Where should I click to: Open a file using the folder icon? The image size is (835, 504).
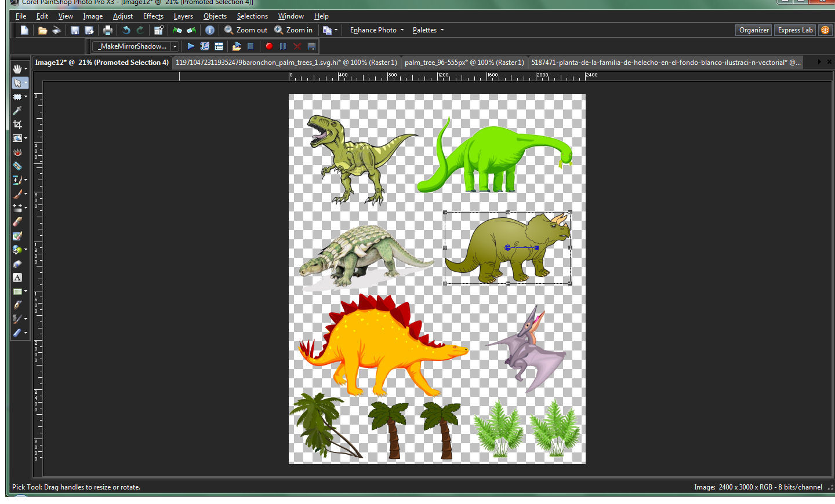(42, 30)
